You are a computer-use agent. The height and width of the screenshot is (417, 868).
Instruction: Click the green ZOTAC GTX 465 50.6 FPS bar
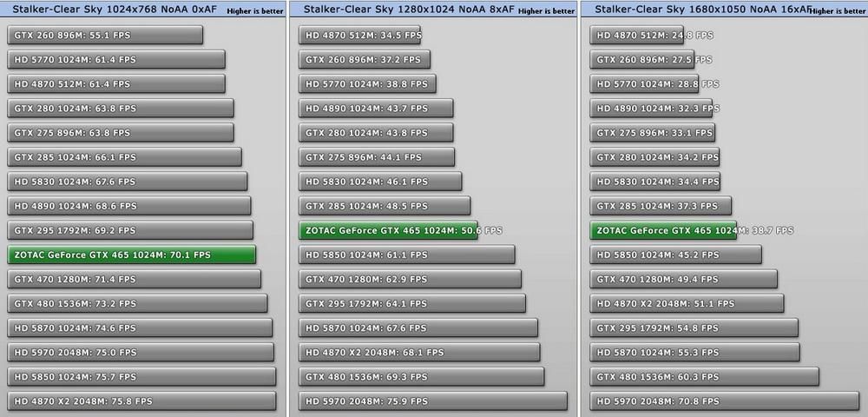[x=388, y=230]
